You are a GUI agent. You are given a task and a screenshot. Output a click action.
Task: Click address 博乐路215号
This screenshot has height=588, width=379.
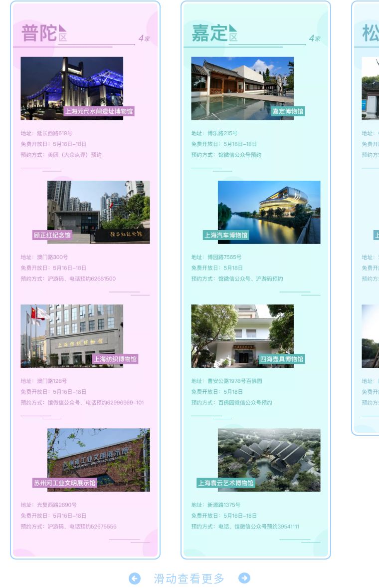pos(222,133)
